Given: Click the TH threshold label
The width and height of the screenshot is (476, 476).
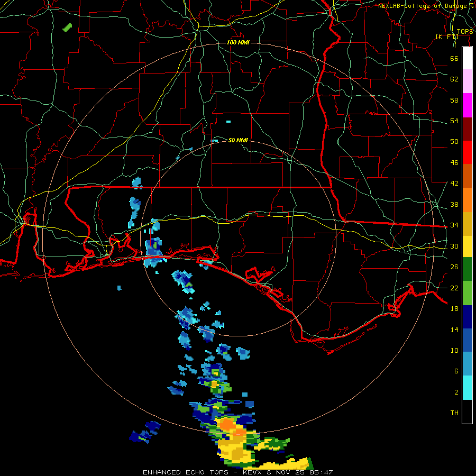Looking at the screenshot, I should [454, 413].
